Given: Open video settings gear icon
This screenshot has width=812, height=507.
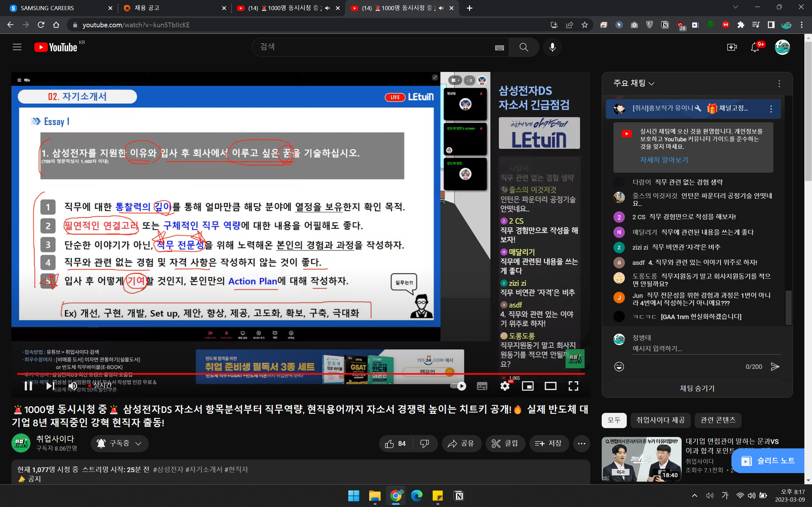Looking at the screenshot, I should tap(505, 386).
